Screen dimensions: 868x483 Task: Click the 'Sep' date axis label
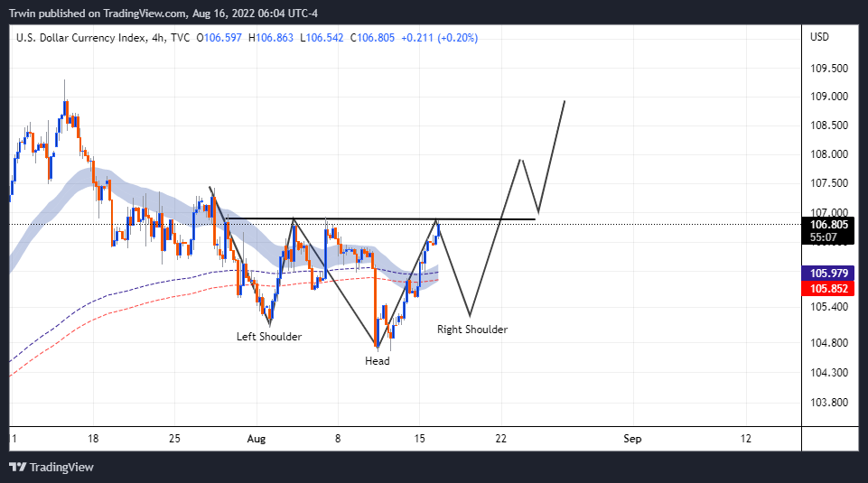632,439
